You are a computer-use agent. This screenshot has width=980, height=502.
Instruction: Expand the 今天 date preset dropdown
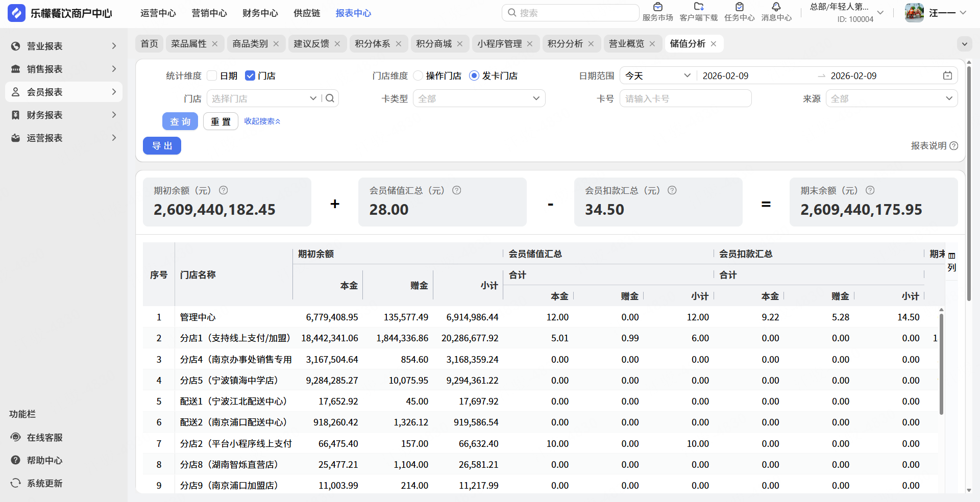click(657, 76)
